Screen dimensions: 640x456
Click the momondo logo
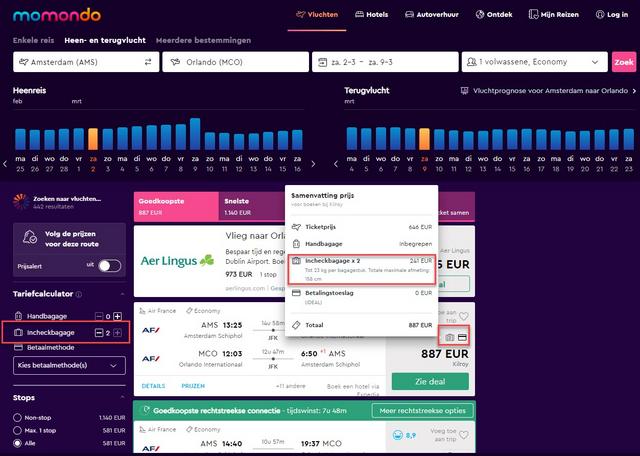click(x=57, y=16)
